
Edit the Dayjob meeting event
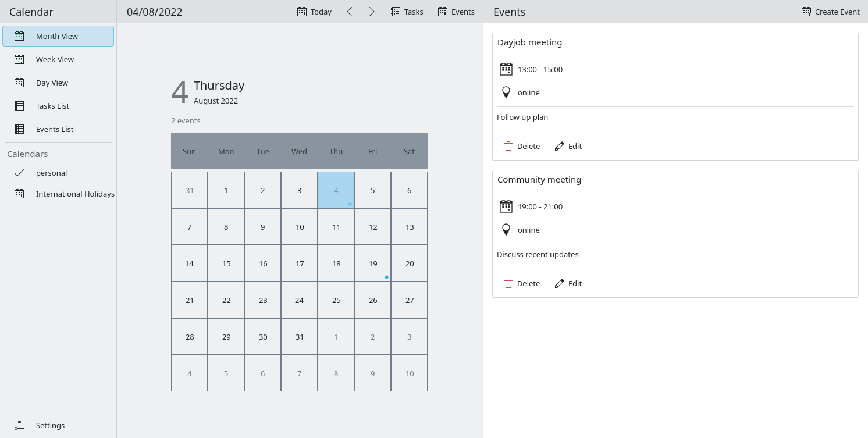click(x=568, y=146)
